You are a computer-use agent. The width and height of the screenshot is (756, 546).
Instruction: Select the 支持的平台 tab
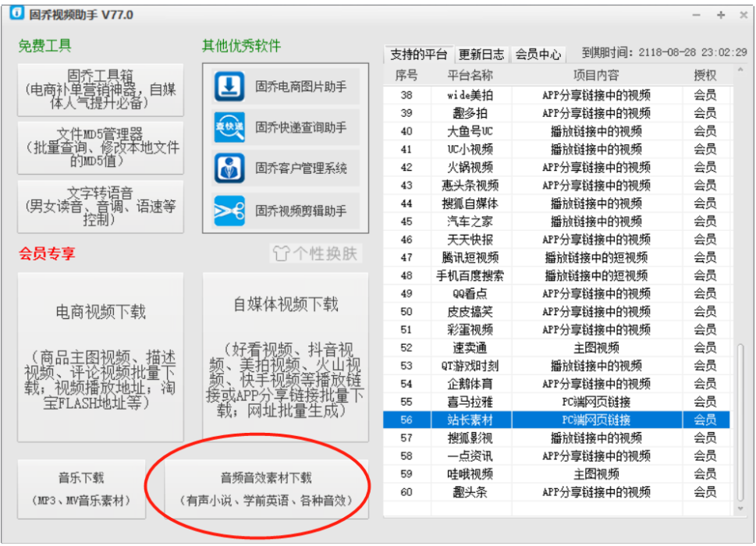click(x=418, y=55)
